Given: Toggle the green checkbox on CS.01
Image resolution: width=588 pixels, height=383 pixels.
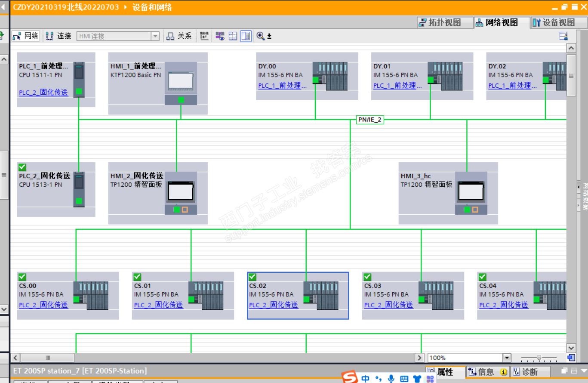Looking at the screenshot, I should [x=138, y=277].
